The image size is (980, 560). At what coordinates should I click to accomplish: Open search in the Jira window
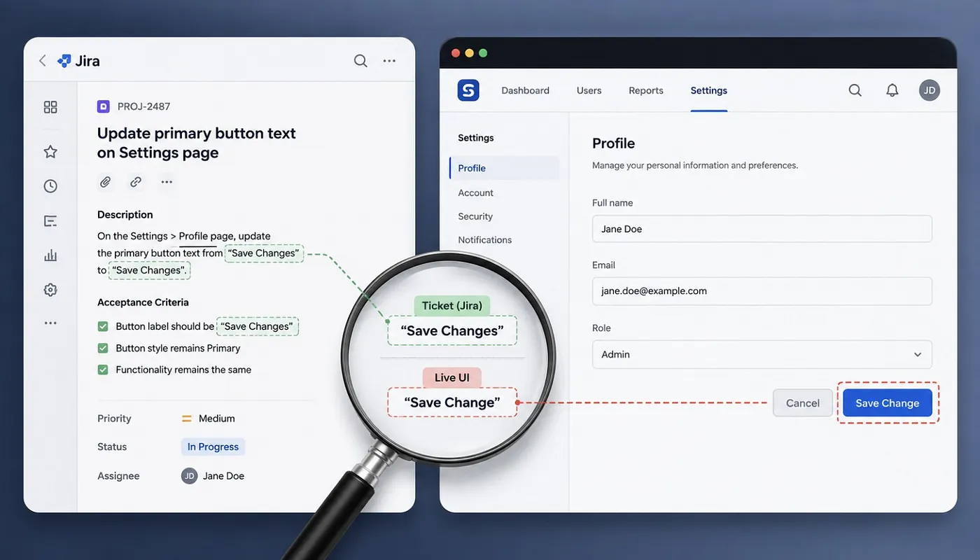click(x=360, y=61)
